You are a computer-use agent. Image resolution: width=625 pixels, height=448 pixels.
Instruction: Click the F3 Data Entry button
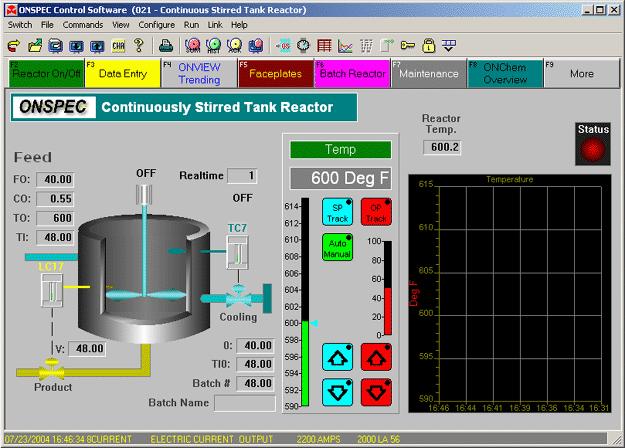point(123,73)
